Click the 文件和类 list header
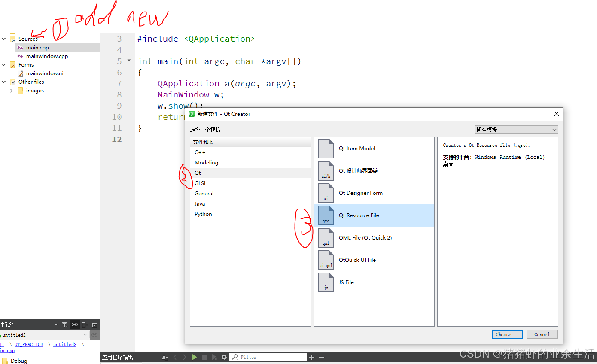The width and height of the screenshot is (597, 364). (250, 142)
